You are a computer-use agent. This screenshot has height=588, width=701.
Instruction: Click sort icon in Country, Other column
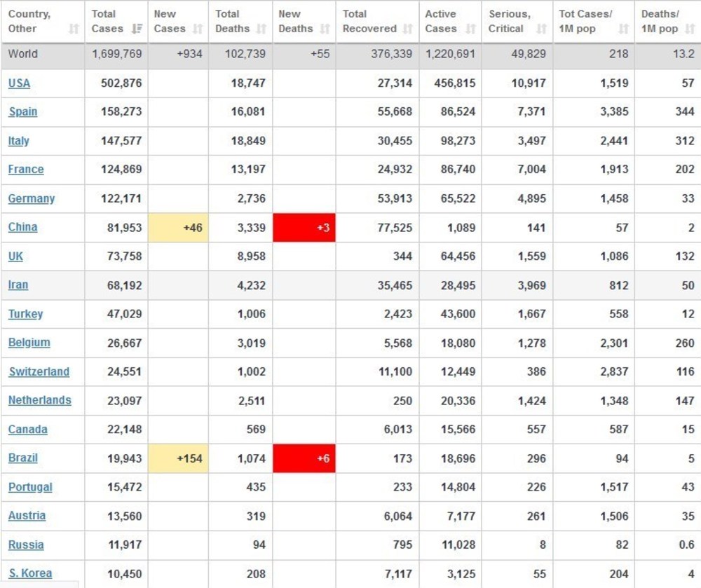point(74,29)
